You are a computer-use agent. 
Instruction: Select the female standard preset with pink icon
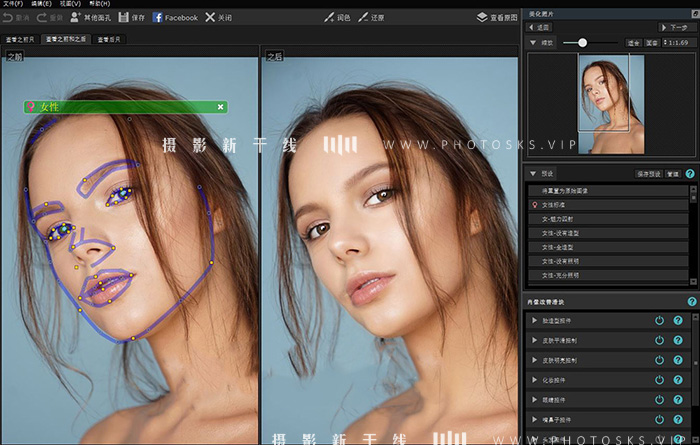pos(608,205)
